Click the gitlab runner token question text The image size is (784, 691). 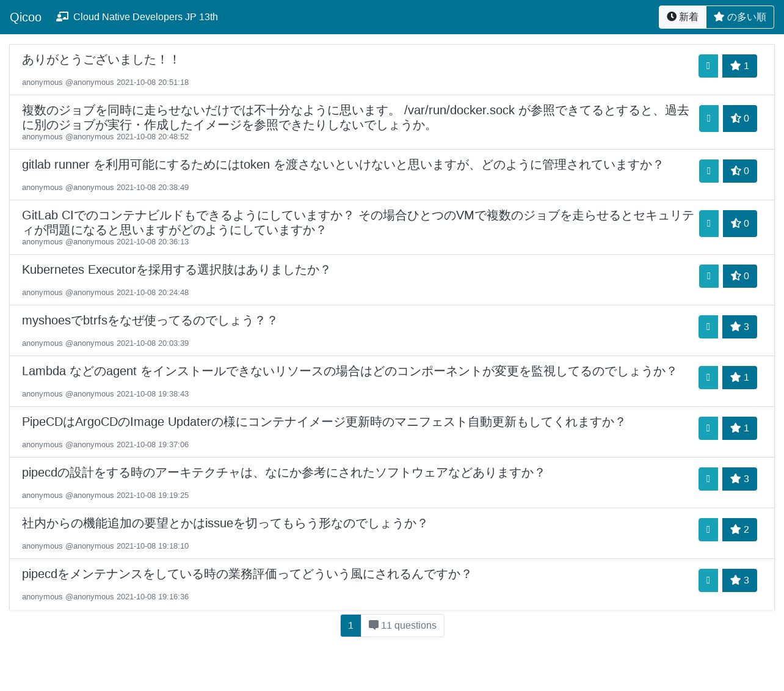[342, 165]
